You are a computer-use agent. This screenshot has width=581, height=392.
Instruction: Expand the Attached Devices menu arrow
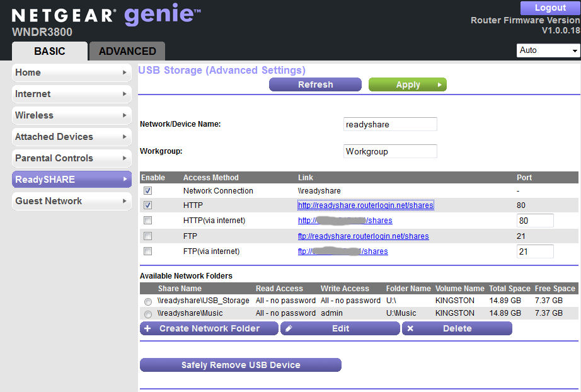[125, 137]
